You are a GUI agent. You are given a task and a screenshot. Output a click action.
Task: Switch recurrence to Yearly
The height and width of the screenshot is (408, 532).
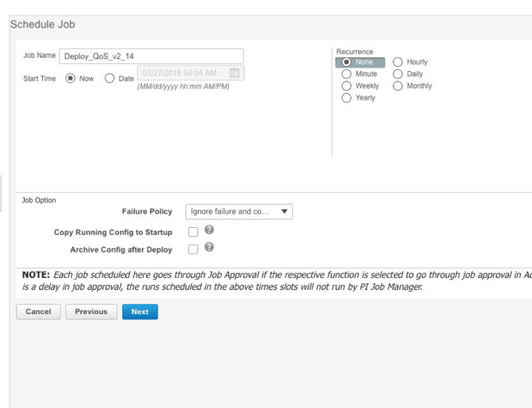(x=346, y=98)
